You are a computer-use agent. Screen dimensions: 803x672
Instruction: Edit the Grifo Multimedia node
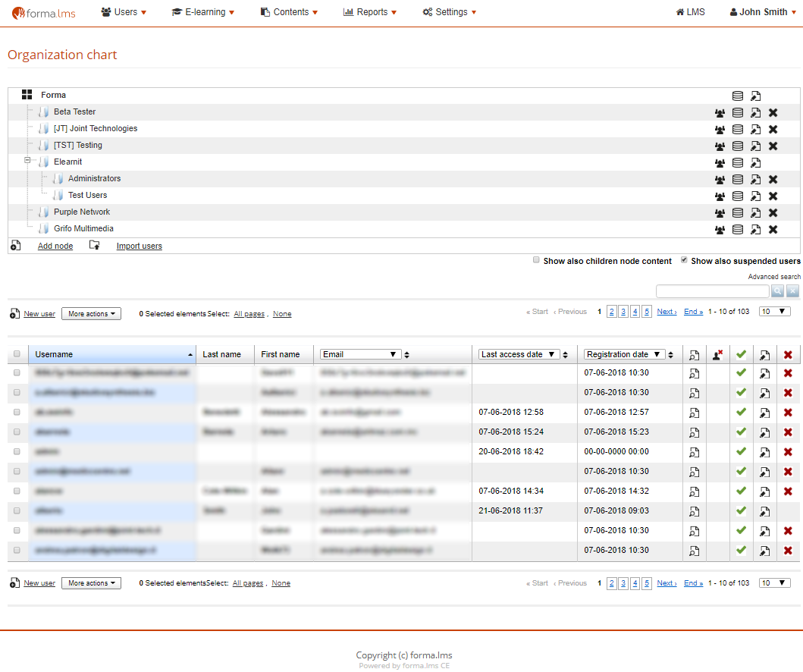click(755, 229)
